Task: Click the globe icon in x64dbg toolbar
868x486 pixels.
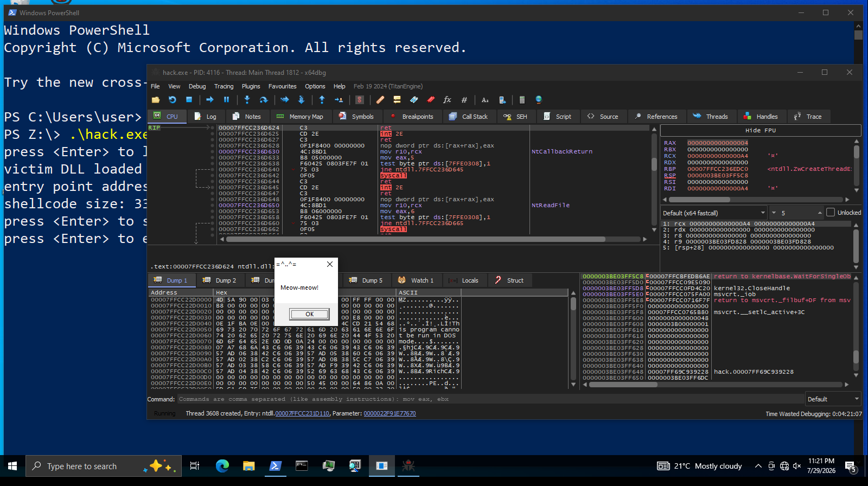Action: [539, 100]
